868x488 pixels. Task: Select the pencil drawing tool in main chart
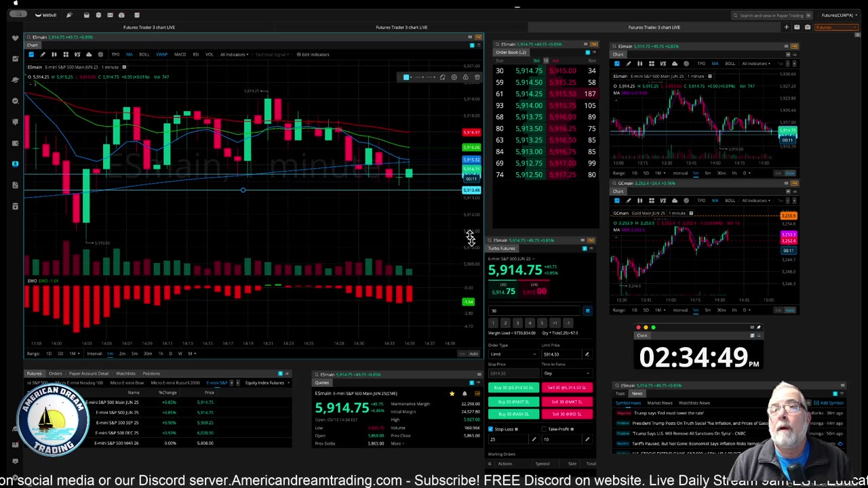click(x=43, y=54)
